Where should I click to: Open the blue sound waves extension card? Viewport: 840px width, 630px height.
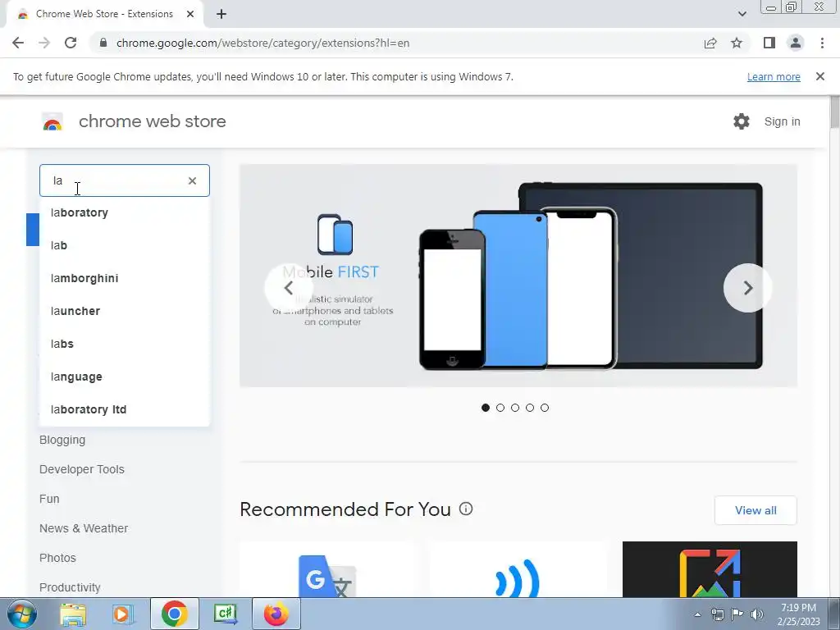(518, 569)
